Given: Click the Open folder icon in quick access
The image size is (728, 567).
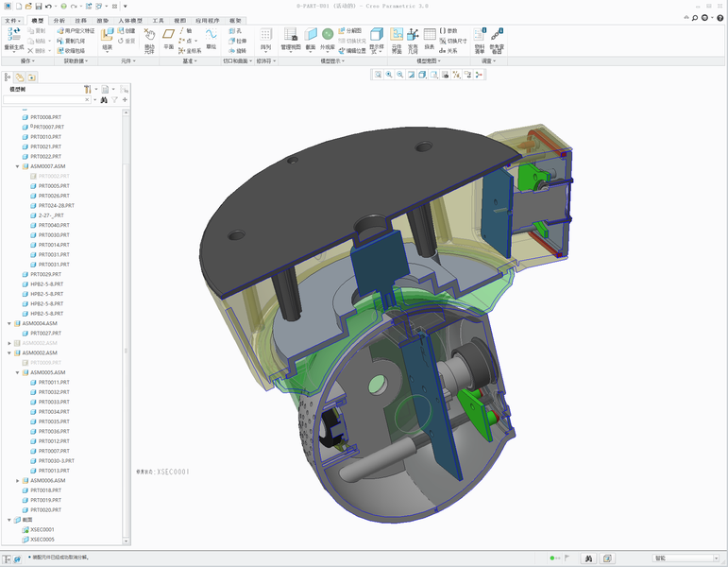Looking at the screenshot, I should [28, 6].
